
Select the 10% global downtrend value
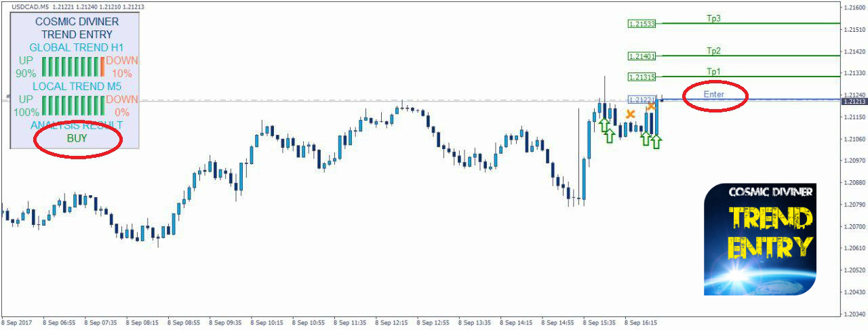pyautogui.click(x=122, y=73)
